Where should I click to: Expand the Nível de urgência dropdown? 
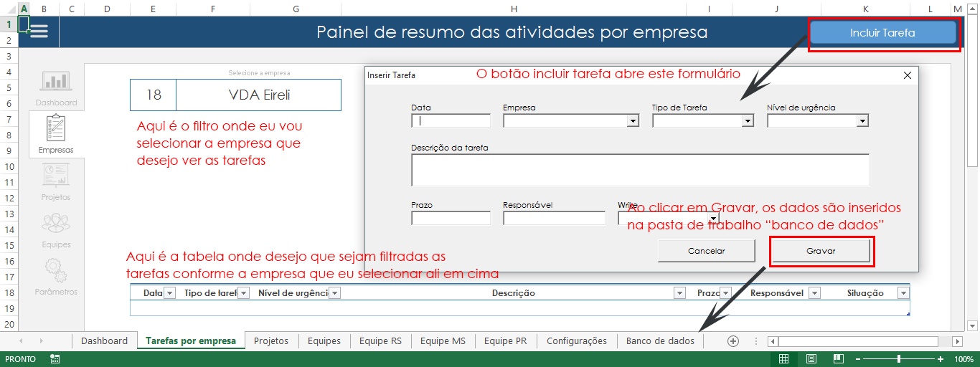(x=862, y=121)
